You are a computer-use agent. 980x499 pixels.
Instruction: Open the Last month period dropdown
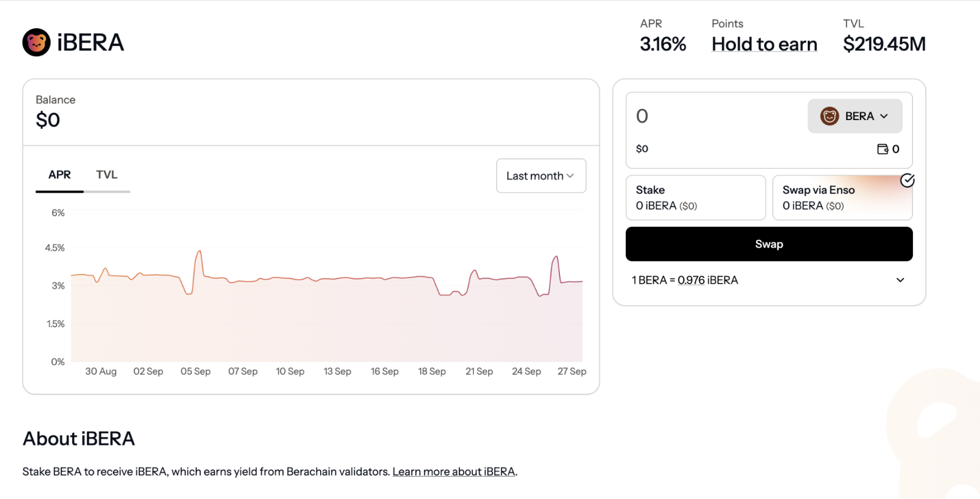541,176
